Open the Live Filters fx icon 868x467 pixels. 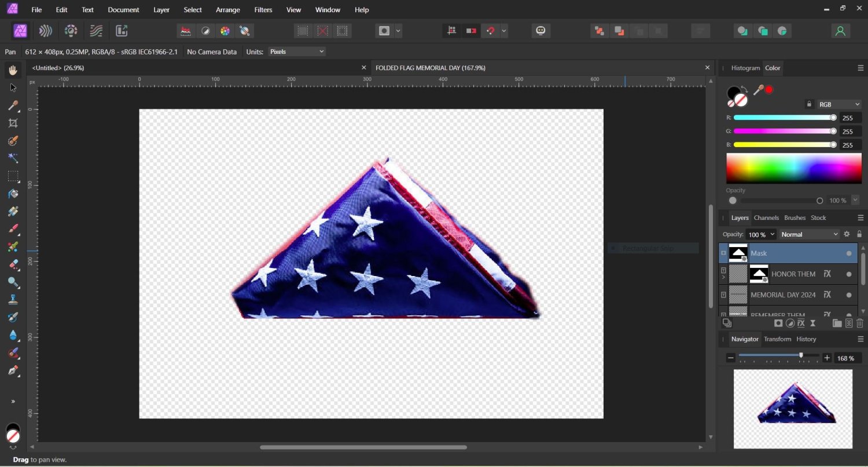coord(801,323)
